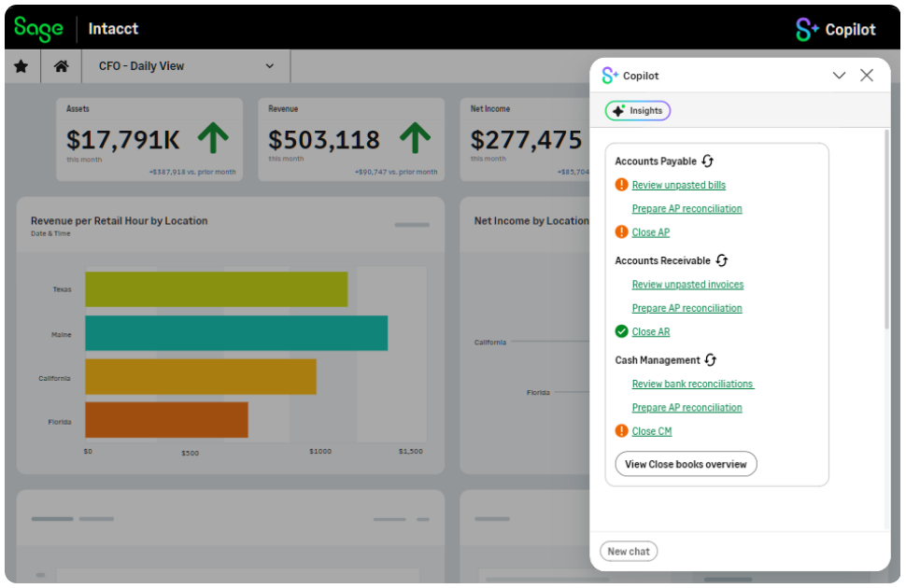906x588 pixels.
Task: Open Review bank reconciliations link
Action: 693,384
